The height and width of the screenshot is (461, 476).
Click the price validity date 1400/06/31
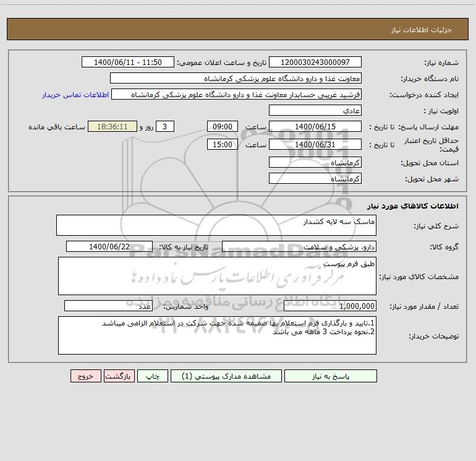pyautogui.click(x=315, y=144)
